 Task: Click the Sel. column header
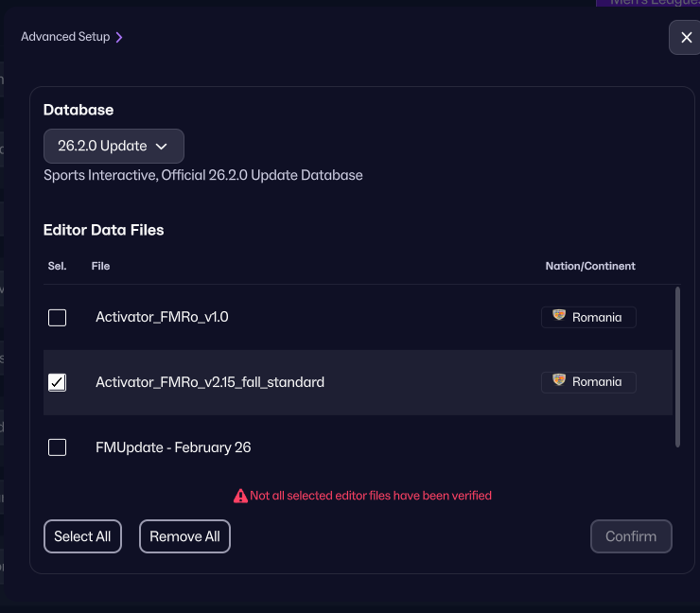pos(57,266)
